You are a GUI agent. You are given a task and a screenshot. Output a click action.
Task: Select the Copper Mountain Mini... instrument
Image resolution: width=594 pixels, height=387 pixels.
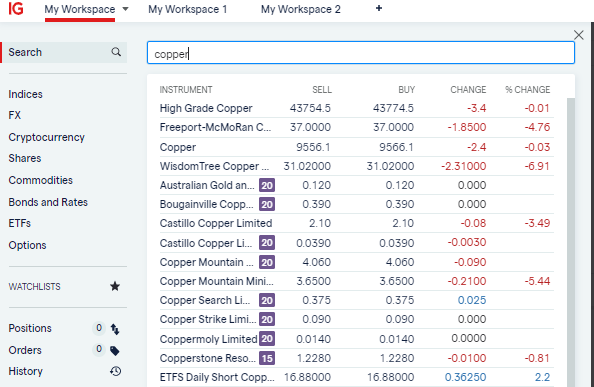pos(216,281)
